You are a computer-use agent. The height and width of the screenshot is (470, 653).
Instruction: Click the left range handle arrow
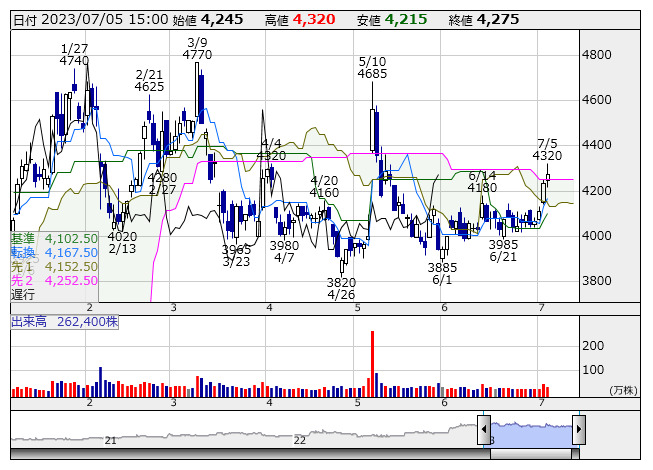coord(484,428)
